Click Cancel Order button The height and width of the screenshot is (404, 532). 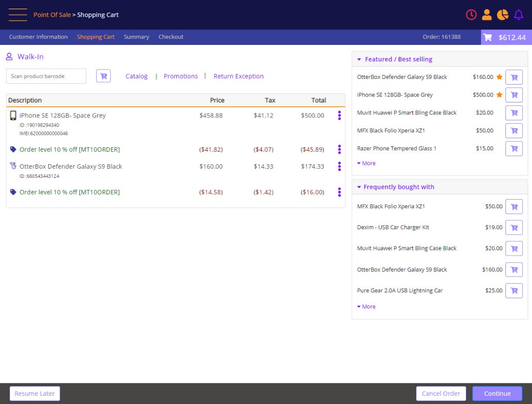441,393
